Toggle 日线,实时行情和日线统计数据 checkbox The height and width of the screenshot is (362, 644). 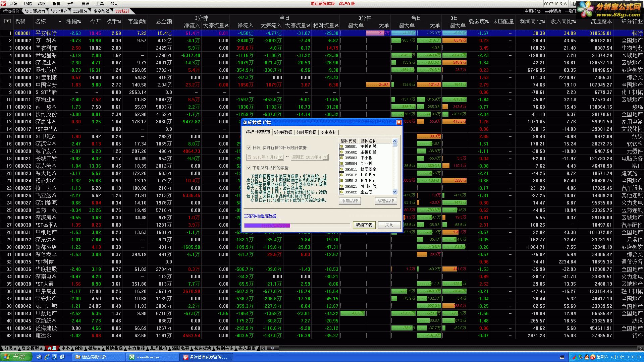click(249, 148)
